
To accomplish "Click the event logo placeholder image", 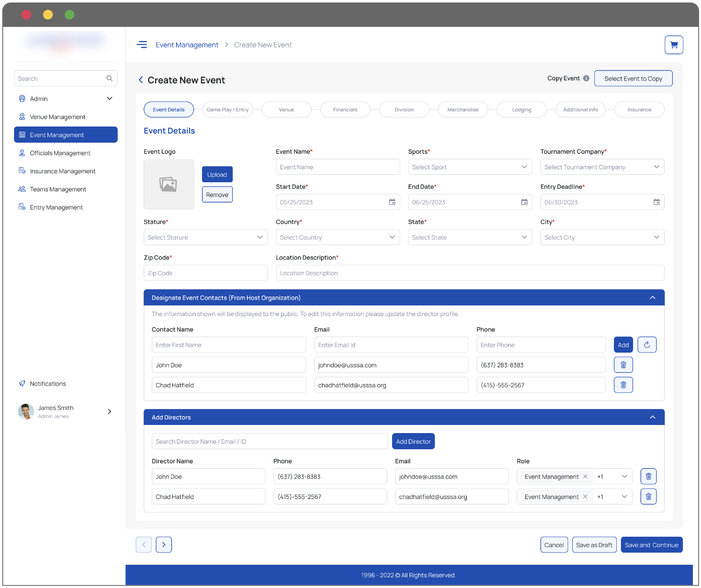I will [x=169, y=184].
